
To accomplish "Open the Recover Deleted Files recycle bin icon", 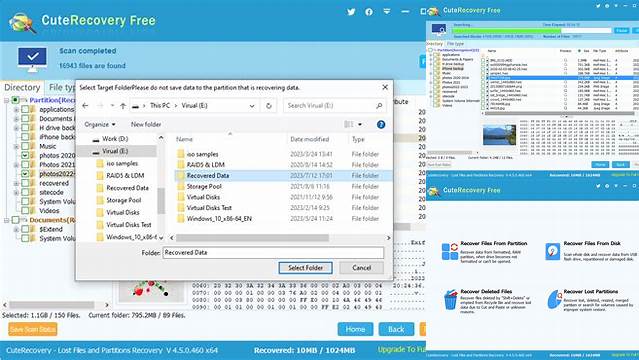I will coord(450,300).
